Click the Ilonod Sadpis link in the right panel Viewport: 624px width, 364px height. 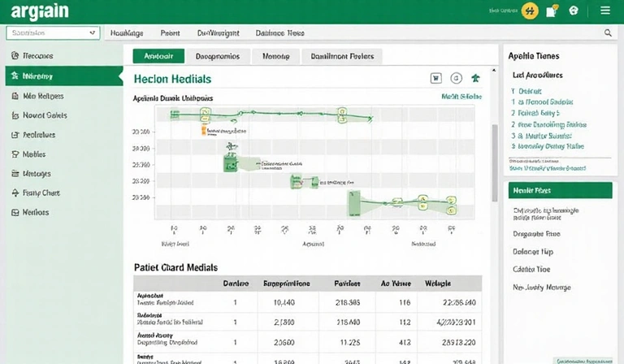[x=546, y=102]
